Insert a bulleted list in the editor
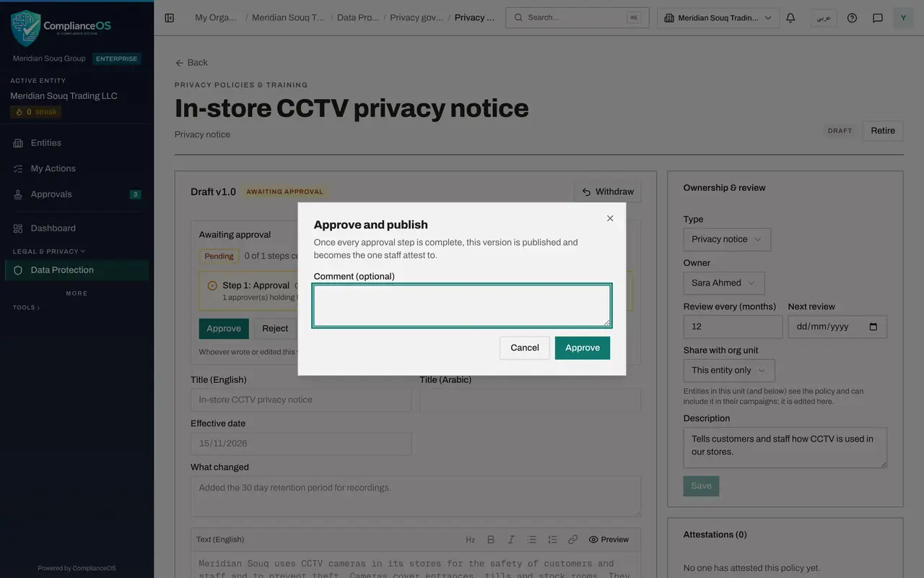This screenshot has width=924, height=578. (532, 540)
